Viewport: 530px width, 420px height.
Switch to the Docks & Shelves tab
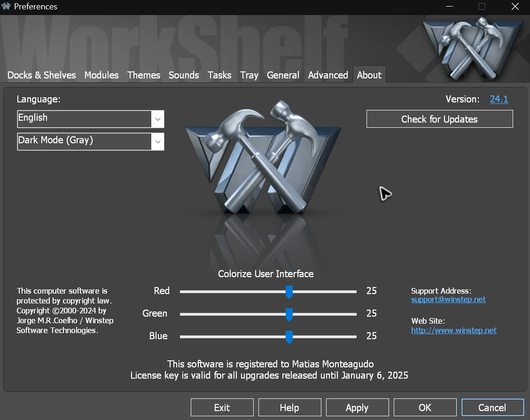coord(41,75)
